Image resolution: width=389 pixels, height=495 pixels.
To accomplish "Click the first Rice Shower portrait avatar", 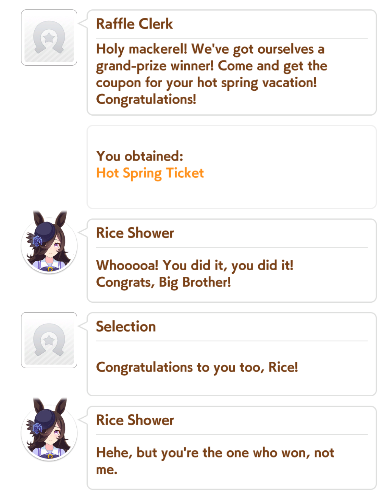I will pyautogui.click(x=49, y=243).
